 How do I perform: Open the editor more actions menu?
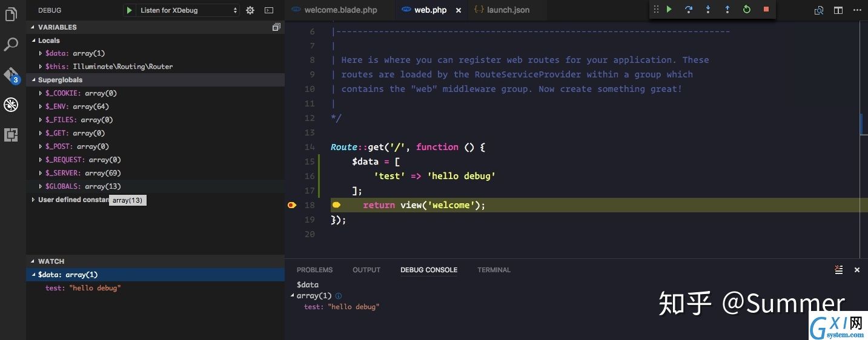pyautogui.click(x=857, y=10)
